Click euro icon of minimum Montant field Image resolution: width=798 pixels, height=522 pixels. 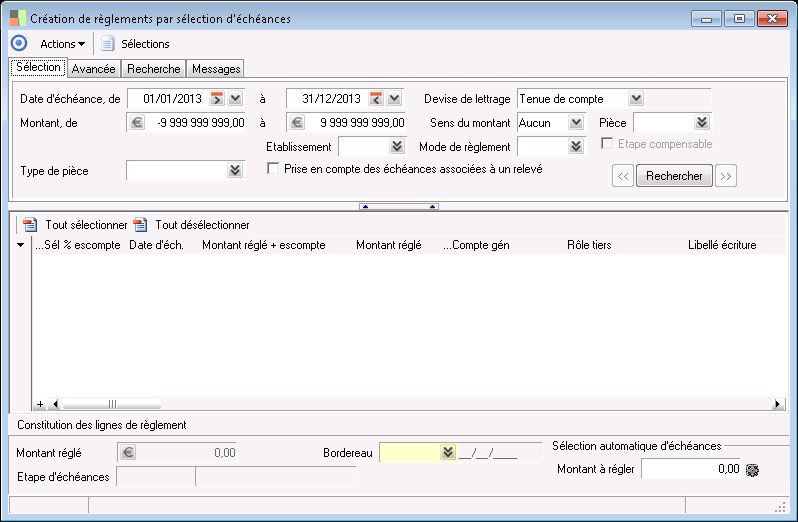(x=137, y=123)
